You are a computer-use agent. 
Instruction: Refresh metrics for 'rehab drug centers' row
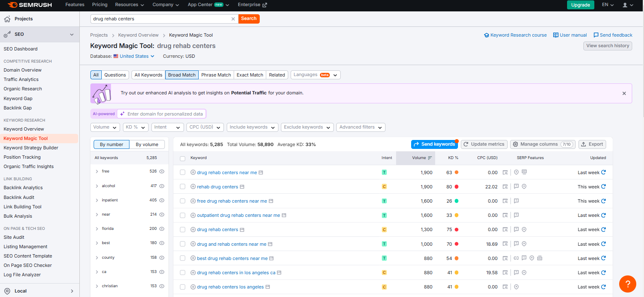coord(604,186)
